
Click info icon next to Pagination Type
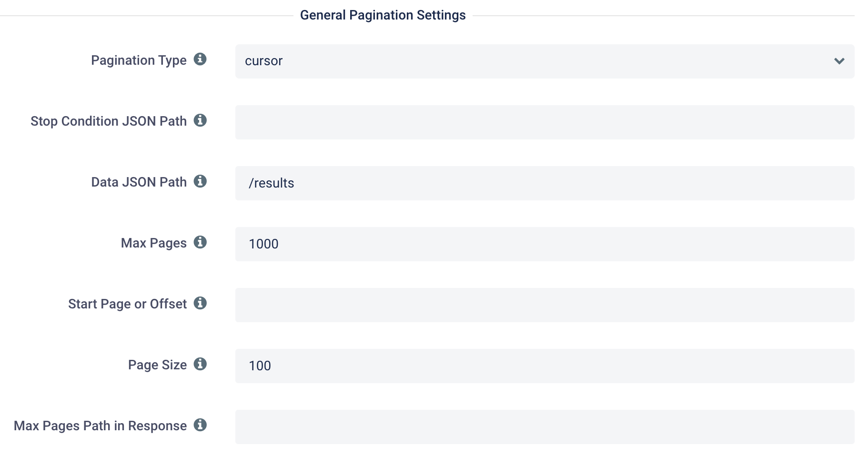coord(200,59)
